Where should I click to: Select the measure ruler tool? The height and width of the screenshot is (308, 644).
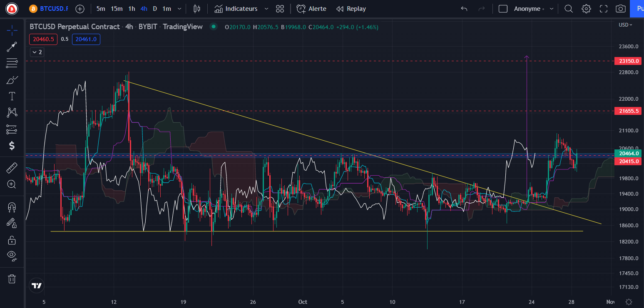click(x=12, y=168)
